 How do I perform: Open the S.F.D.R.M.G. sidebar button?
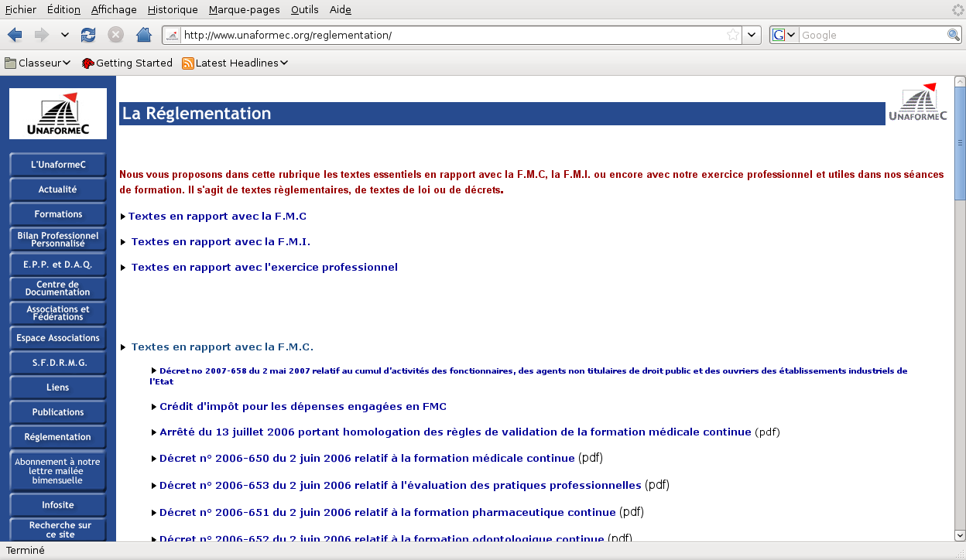point(58,363)
